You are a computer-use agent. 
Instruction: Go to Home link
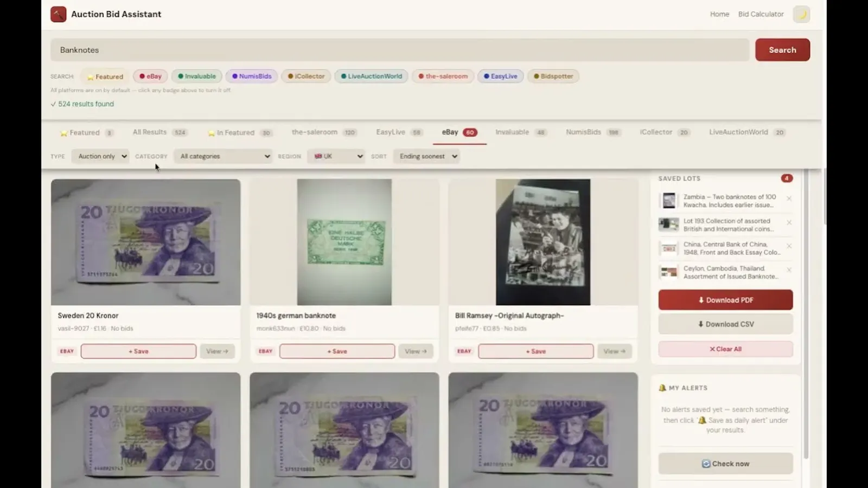tap(719, 14)
